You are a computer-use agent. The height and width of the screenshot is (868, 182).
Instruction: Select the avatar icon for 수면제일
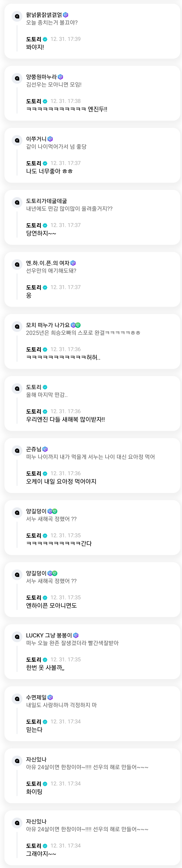point(17,698)
